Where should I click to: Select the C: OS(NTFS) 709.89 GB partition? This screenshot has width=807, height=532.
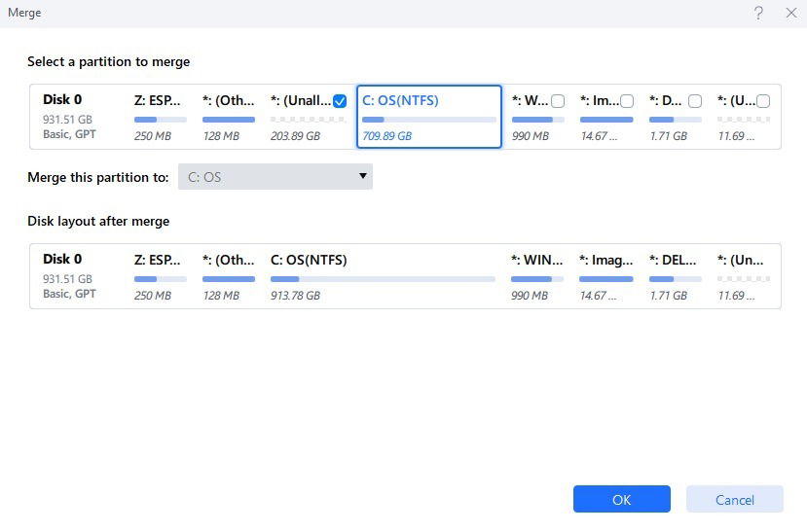429,117
